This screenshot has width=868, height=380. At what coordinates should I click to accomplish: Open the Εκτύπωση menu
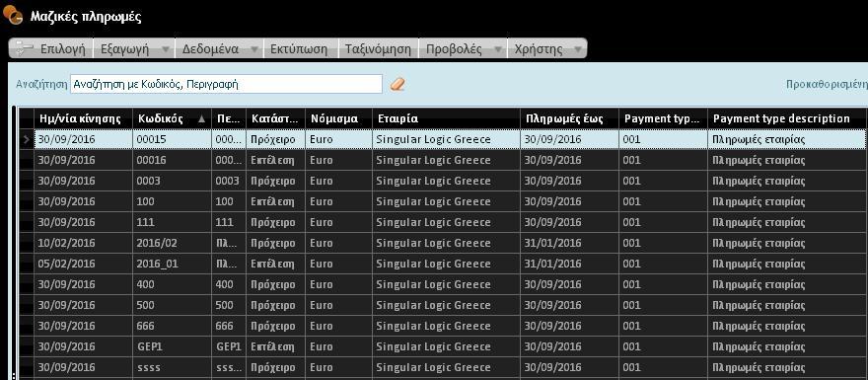299,48
